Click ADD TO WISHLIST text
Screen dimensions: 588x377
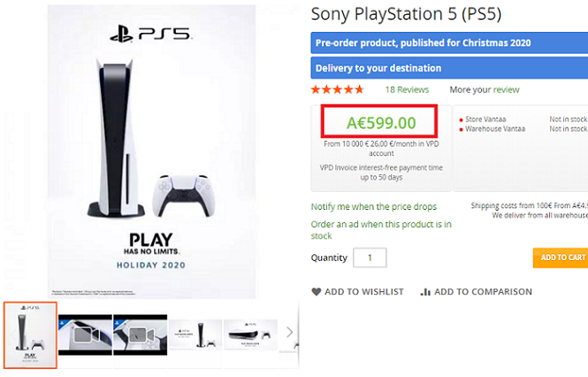(363, 292)
